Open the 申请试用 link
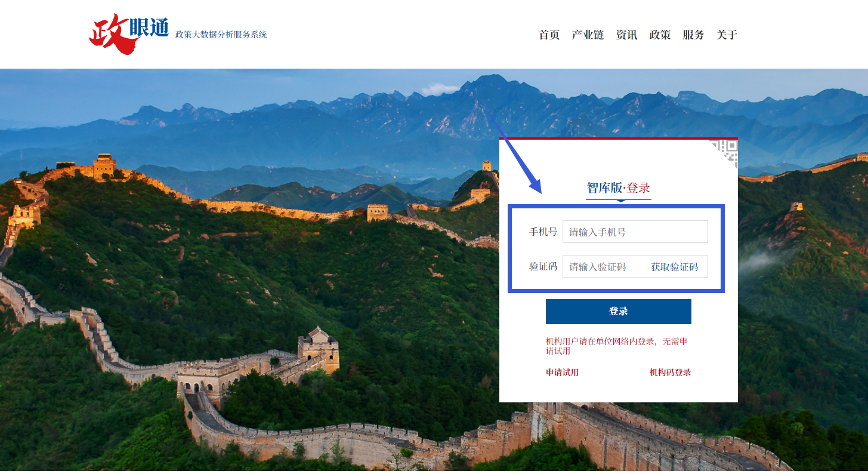 point(562,373)
